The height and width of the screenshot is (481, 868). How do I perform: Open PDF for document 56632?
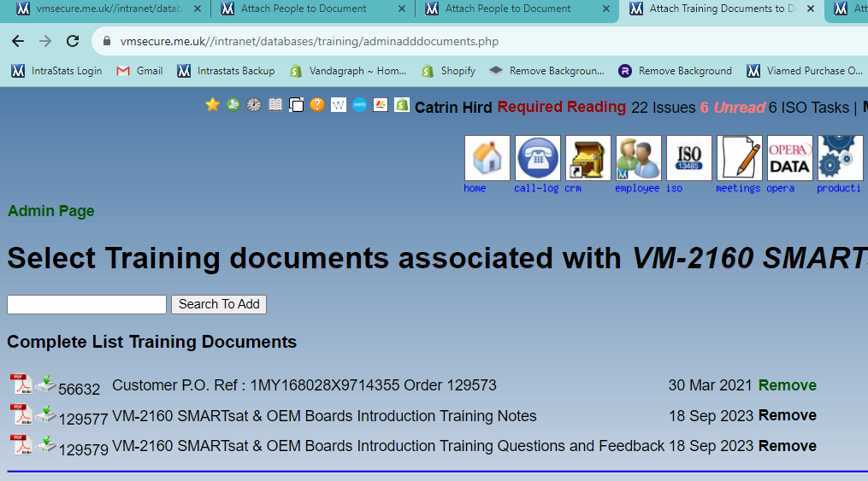tap(21, 384)
